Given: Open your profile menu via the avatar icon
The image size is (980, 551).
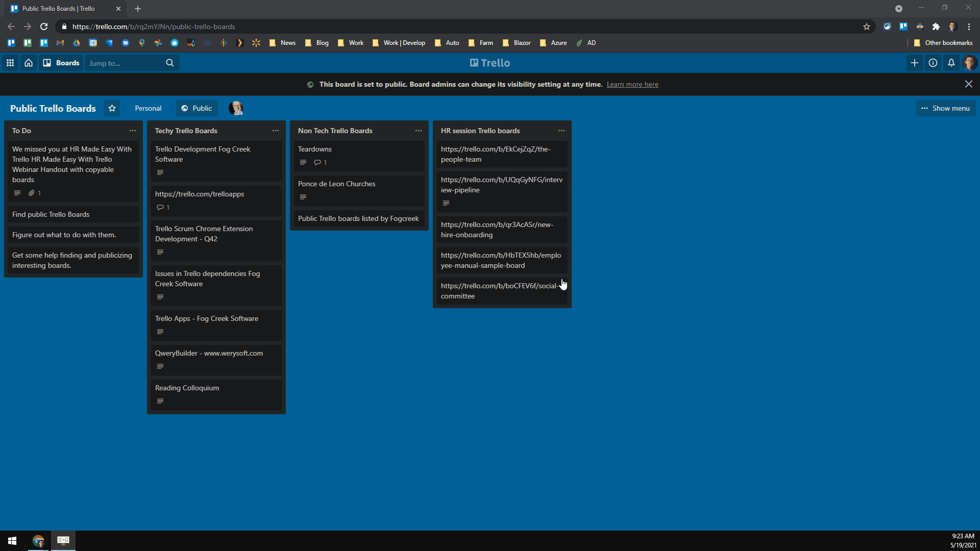Looking at the screenshot, I should (970, 63).
